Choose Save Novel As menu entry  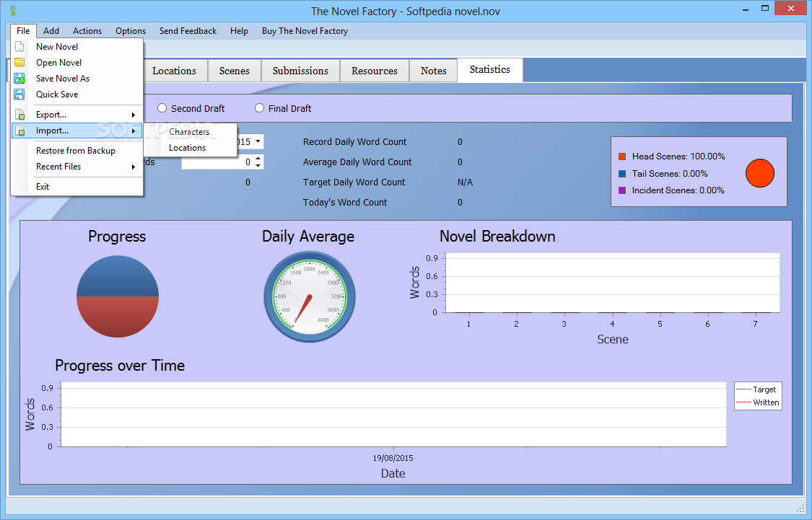click(77, 79)
